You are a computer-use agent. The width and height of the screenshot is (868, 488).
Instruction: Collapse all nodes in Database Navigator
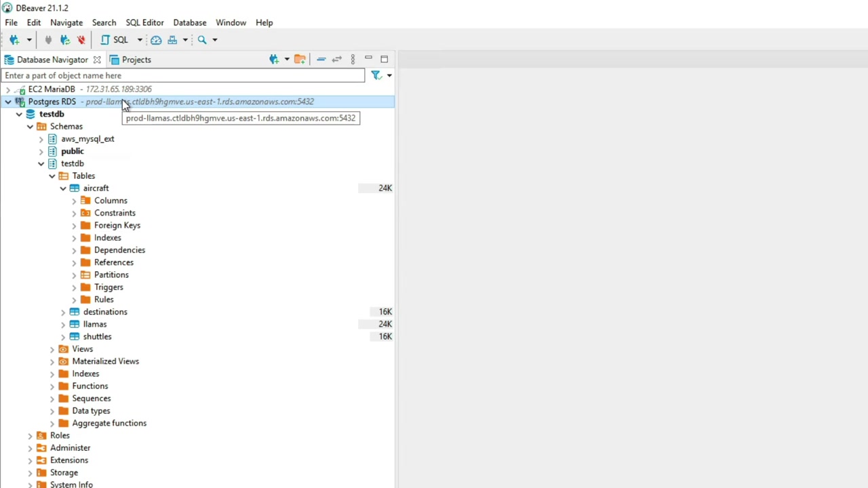(x=321, y=60)
